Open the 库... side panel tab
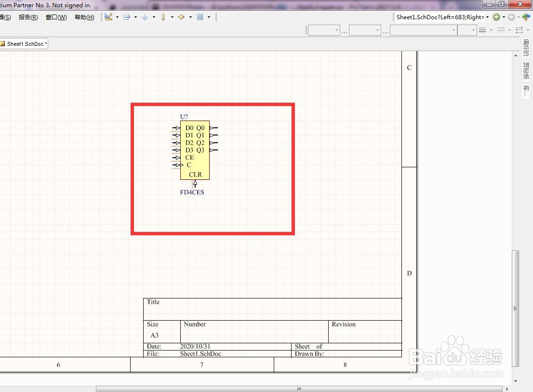Image resolution: width=533 pixels, height=392 pixels. click(526, 91)
